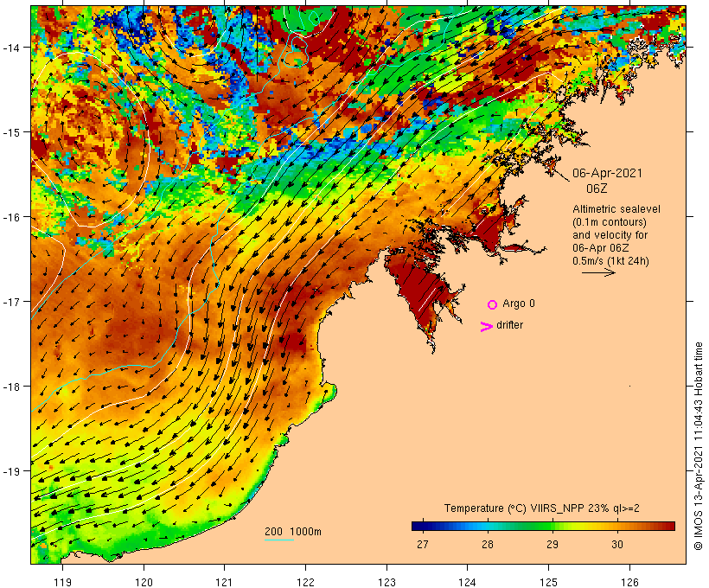Screen dimensions: 709x588
Task: Click the '(0.1m contours)' legend text
Action: point(610,222)
